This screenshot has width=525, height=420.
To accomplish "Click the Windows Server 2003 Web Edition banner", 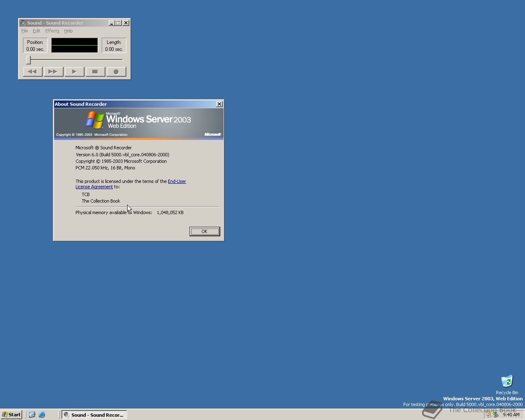I will (139, 123).
